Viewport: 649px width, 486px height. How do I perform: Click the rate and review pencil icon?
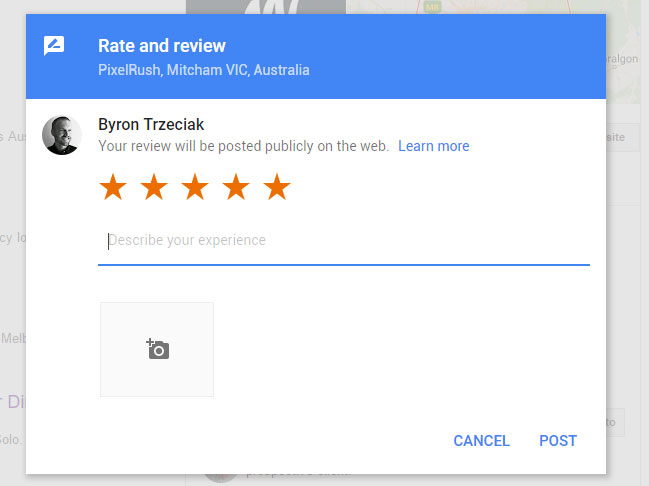54,47
